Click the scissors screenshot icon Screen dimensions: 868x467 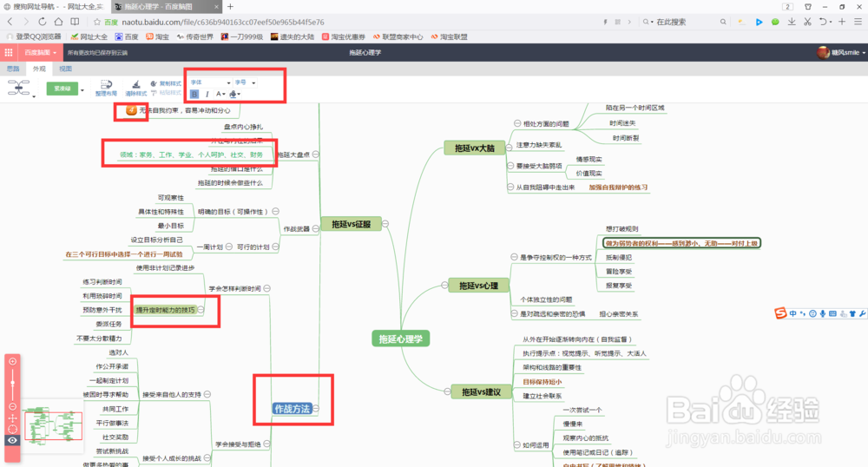click(x=807, y=22)
